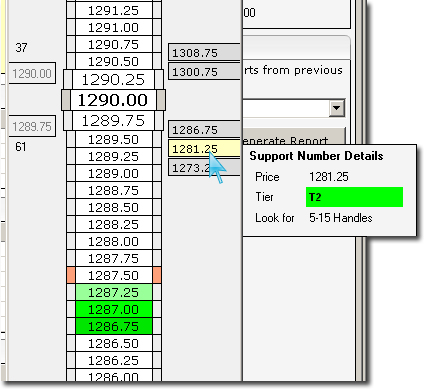Click the orange marker right of 1287.50
The image size is (425, 390).
point(157,275)
